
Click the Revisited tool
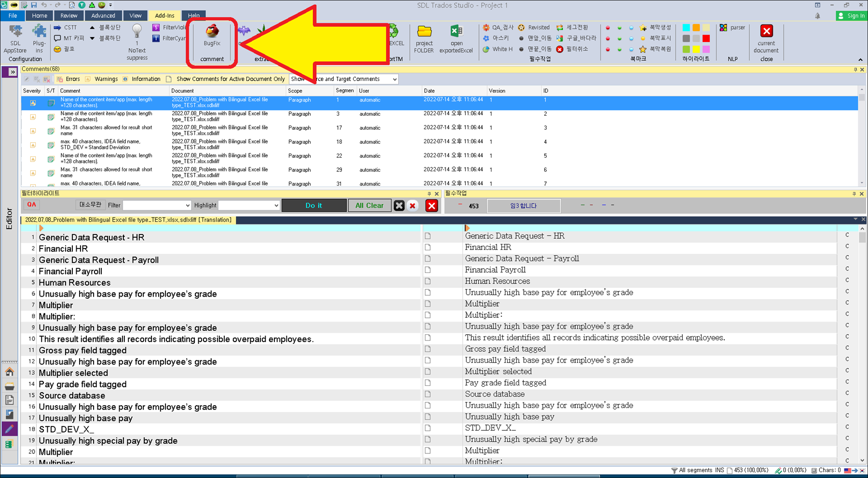tap(534, 27)
